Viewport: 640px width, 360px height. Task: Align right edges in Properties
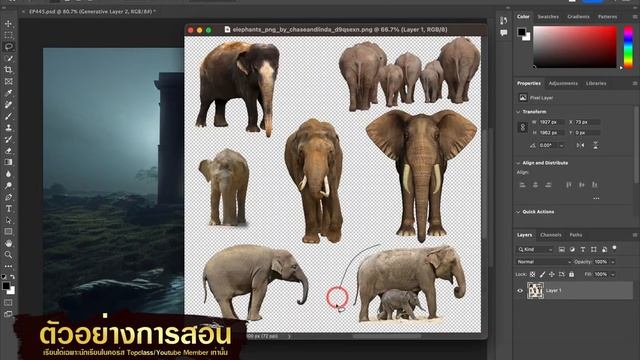click(549, 185)
